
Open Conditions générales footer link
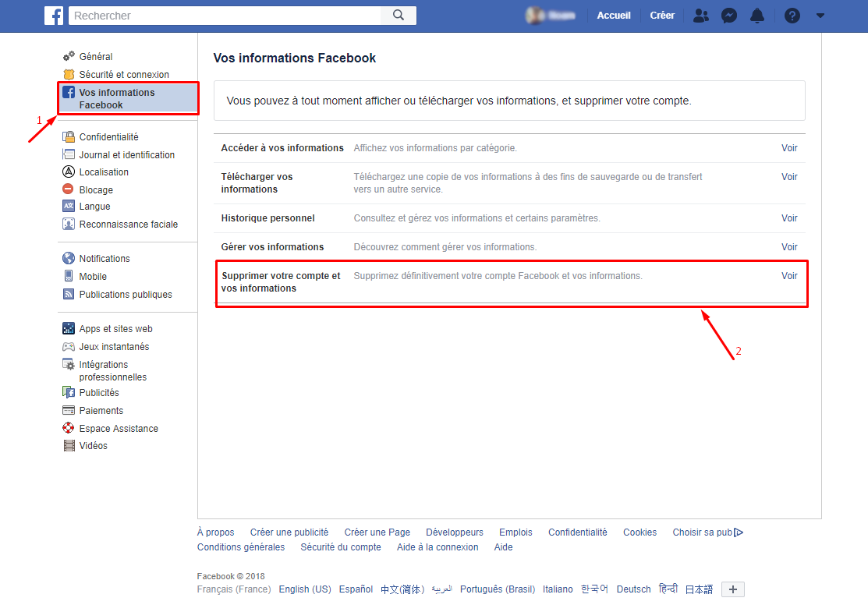click(x=241, y=547)
